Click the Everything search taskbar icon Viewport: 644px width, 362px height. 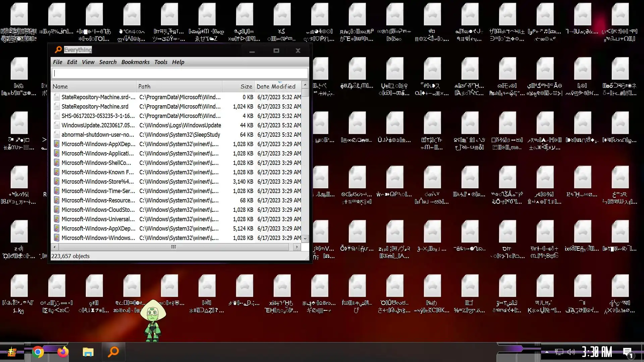coord(113,352)
